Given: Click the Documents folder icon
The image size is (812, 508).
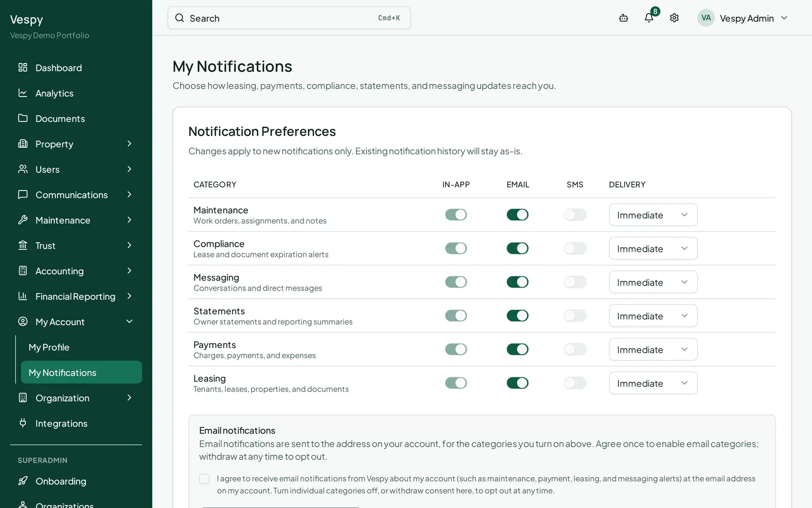Looking at the screenshot, I should (23, 118).
